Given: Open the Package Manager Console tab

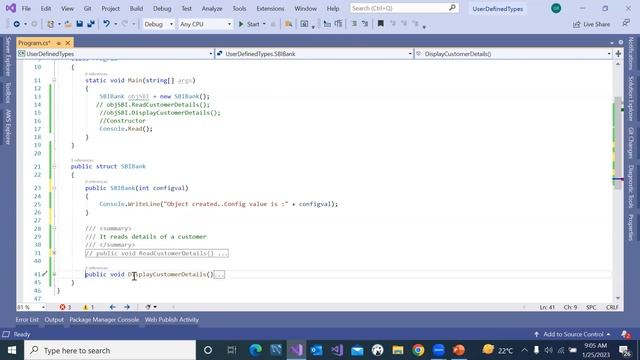Looking at the screenshot, I should (x=104, y=320).
